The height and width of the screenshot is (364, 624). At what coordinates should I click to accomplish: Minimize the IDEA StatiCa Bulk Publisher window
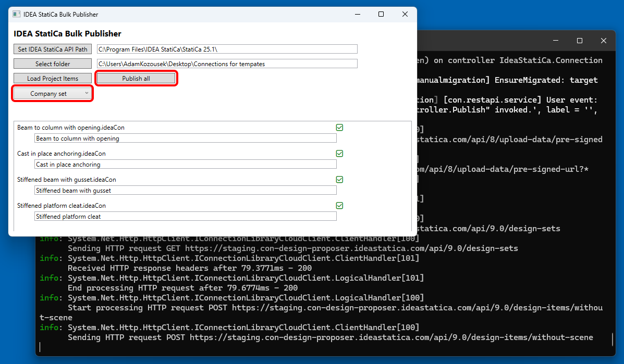357,15
